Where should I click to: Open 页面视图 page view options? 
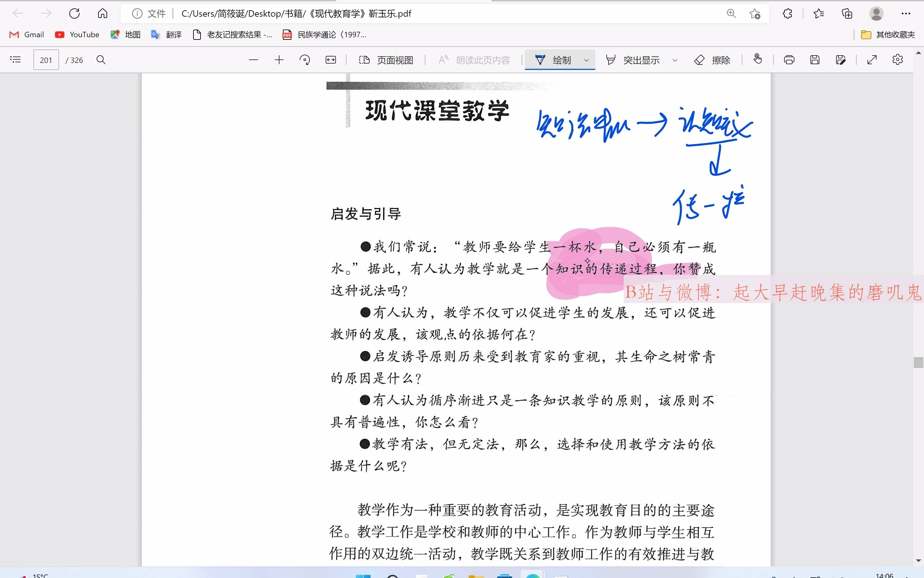click(386, 60)
